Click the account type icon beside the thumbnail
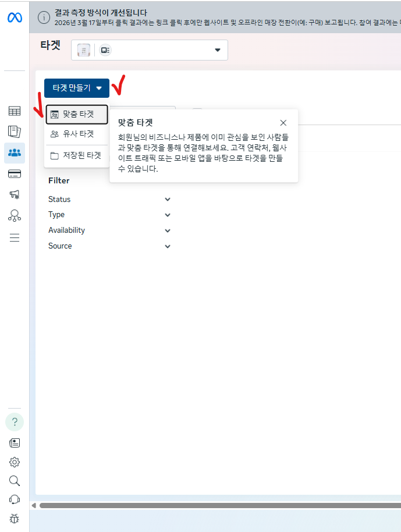Screen dimensions: 401x532 point(105,50)
